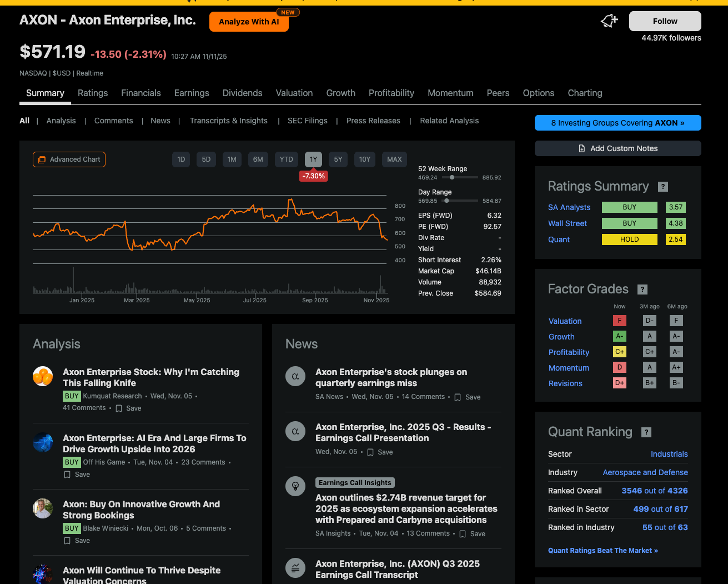Click the Advanced Chart button
This screenshot has width=728, height=584.
(x=69, y=159)
